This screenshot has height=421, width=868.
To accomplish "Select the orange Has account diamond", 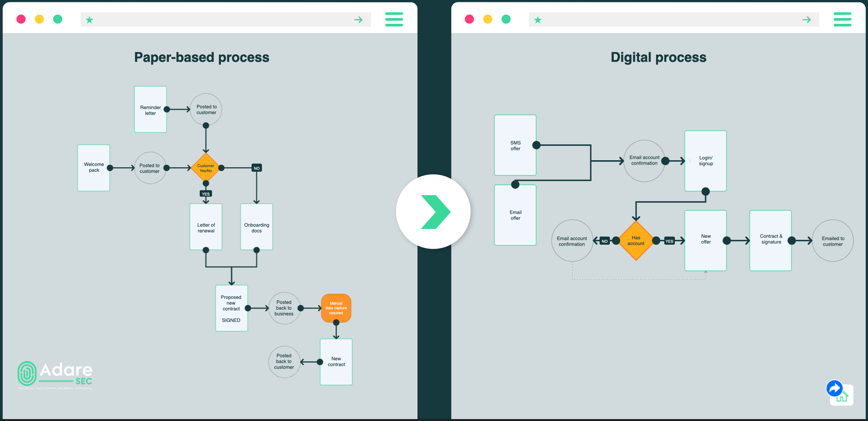I will (636, 241).
